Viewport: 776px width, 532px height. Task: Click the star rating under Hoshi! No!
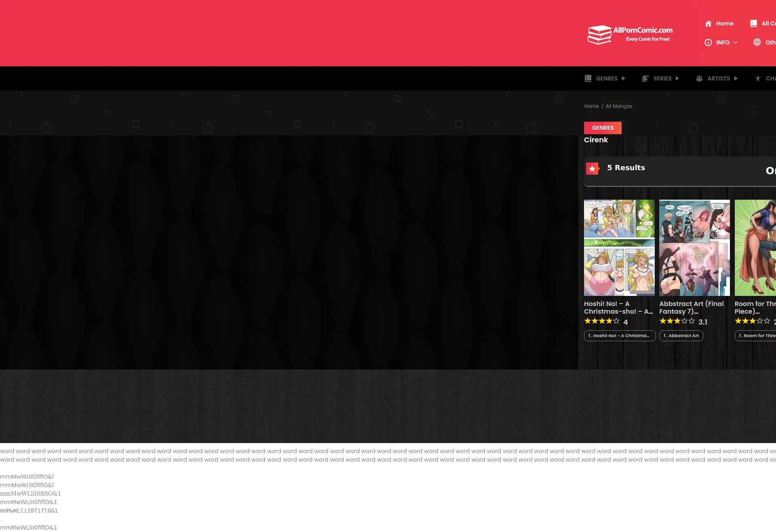pos(601,321)
